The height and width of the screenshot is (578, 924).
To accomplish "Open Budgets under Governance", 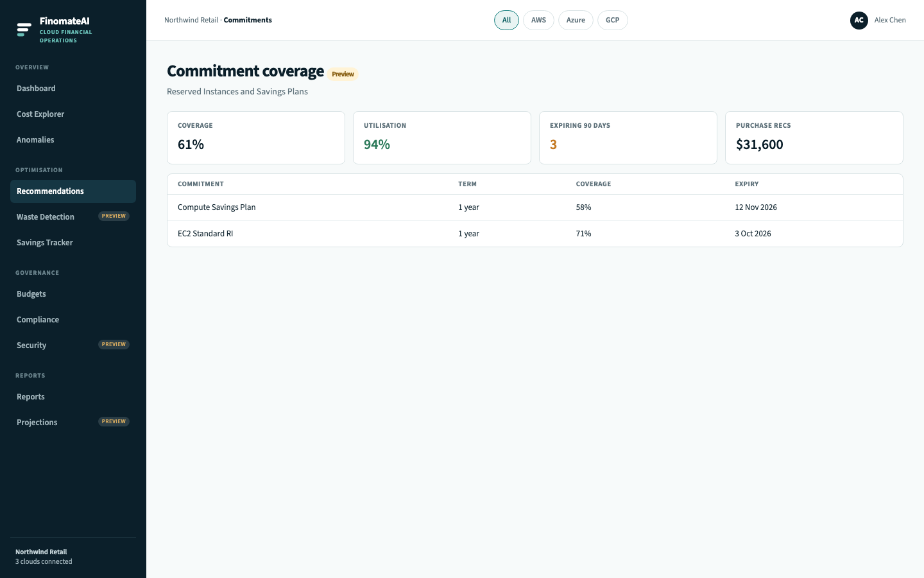I will (x=73, y=294).
